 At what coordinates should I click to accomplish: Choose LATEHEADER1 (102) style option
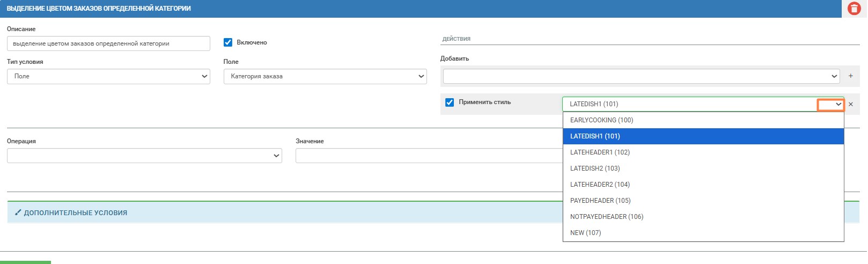point(600,152)
